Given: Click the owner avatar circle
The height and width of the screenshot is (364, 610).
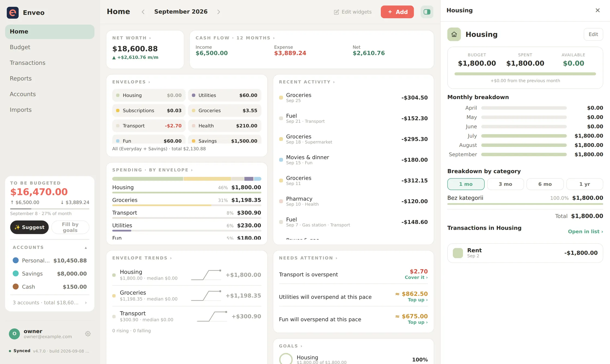Looking at the screenshot, I should pyautogui.click(x=14, y=334).
